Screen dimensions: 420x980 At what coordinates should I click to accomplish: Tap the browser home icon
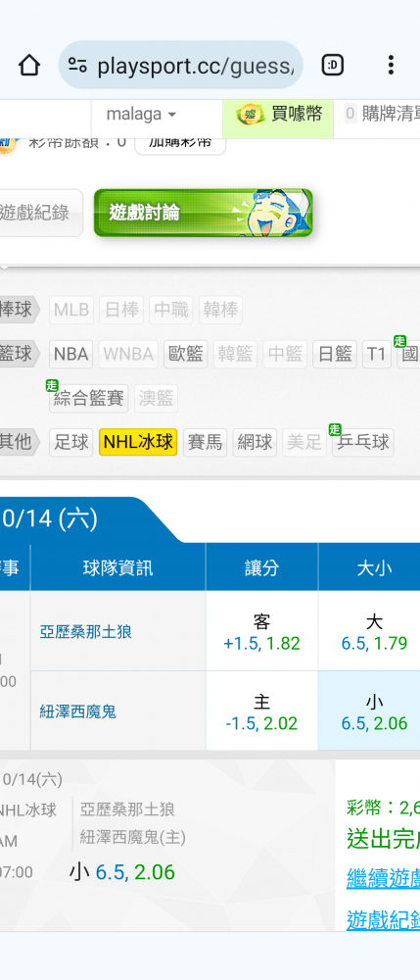point(28,65)
